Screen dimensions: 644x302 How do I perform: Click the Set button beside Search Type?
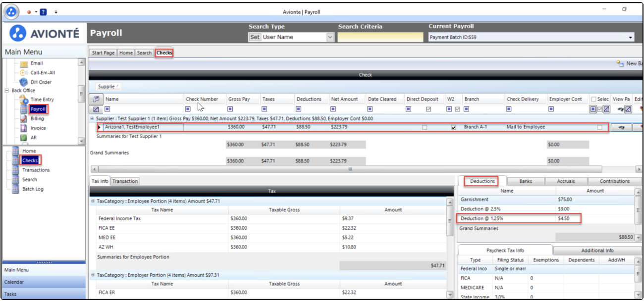255,37
